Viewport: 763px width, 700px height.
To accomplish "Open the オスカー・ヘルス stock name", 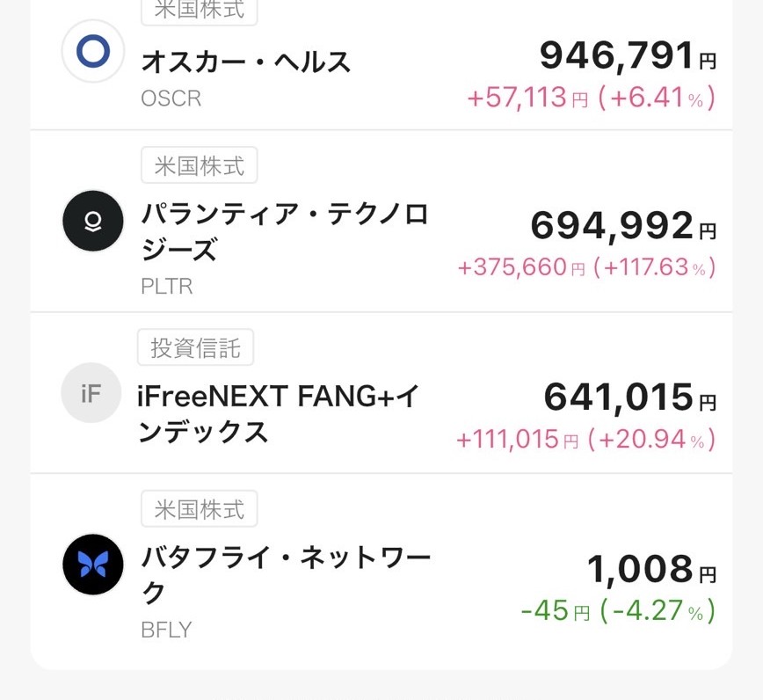I will (x=246, y=62).
